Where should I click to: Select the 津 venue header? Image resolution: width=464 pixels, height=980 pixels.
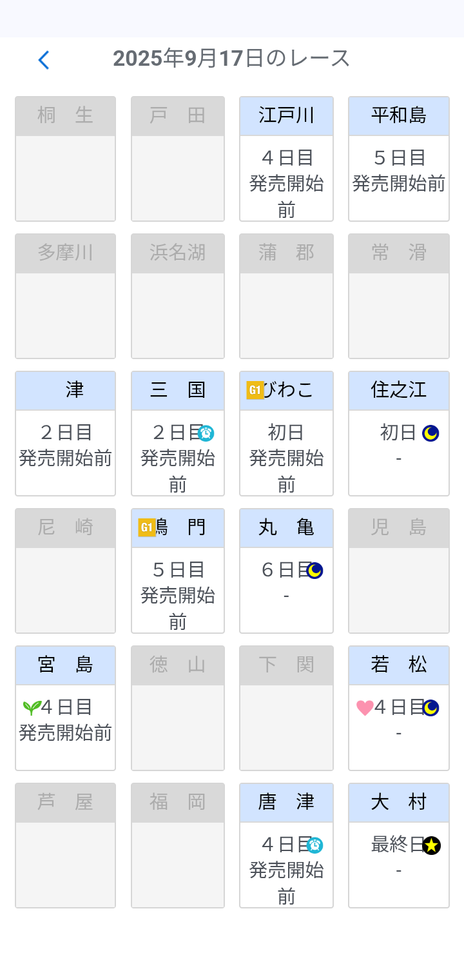pos(65,391)
